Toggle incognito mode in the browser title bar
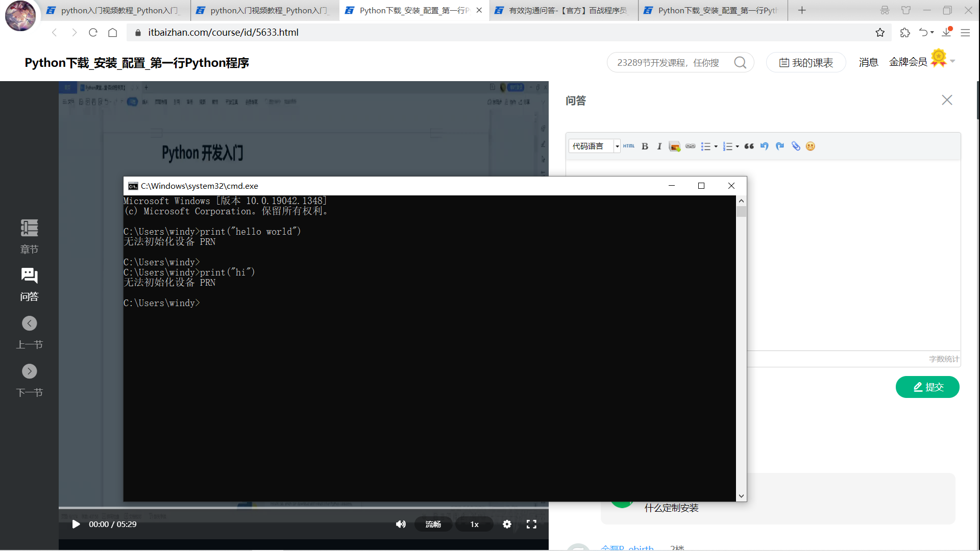This screenshot has width=980, height=551. point(885,10)
